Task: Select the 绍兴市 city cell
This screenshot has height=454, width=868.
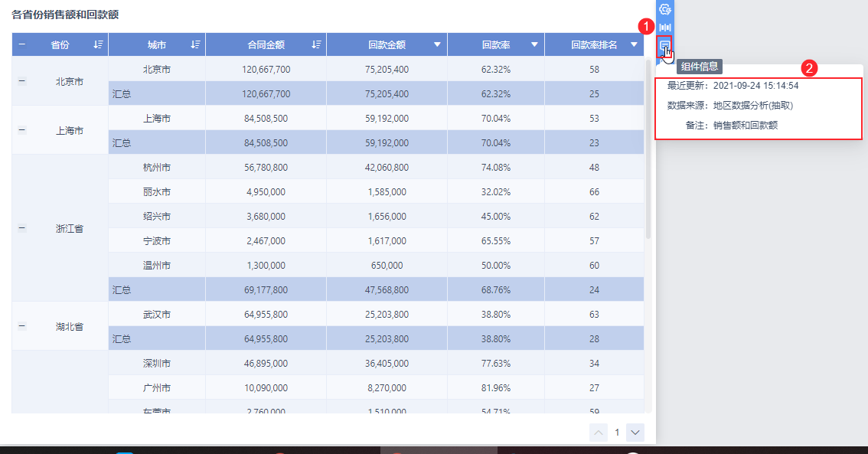Action: click(x=157, y=216)
